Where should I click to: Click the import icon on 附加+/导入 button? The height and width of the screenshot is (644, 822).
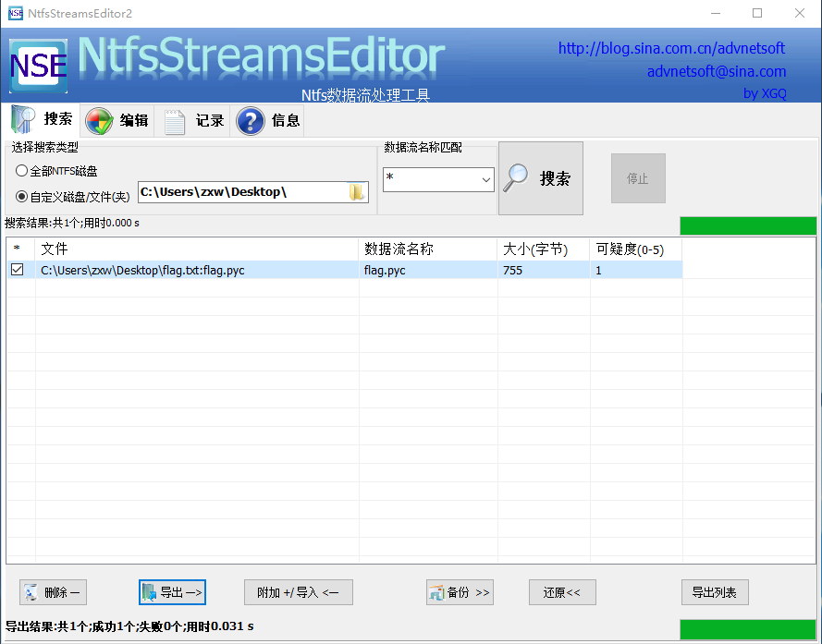coord(299,592)
